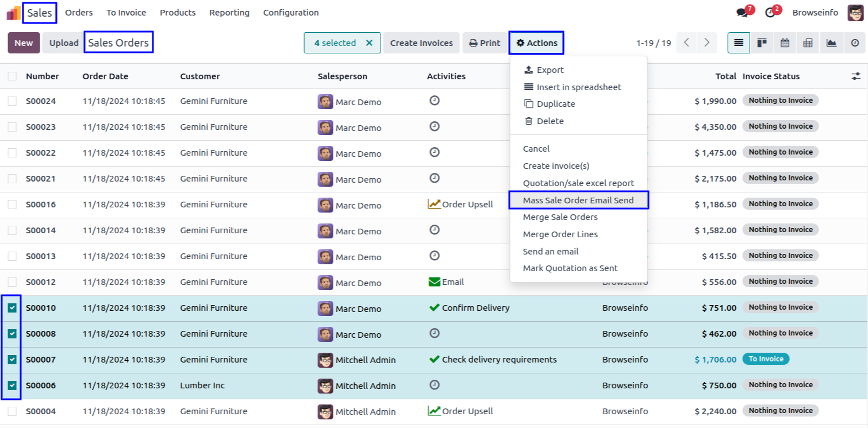Open the Activity view clock icon

(x=855, y=43)
